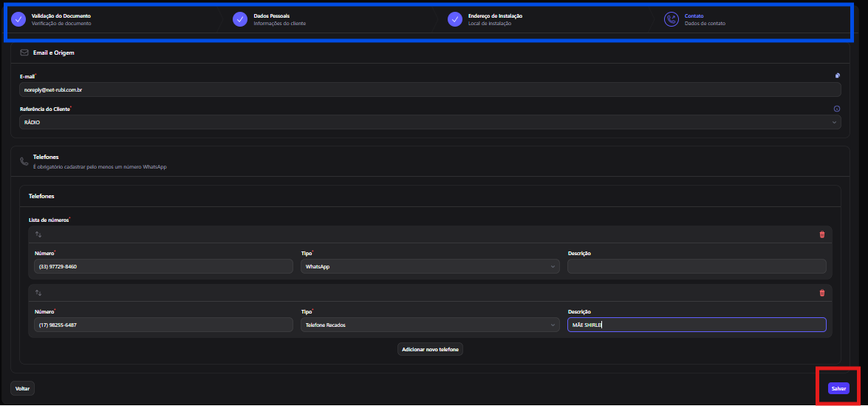Click the checkmark icon for Validação do Documento
This screenshot has height=406, width=868.
(18, 19)
